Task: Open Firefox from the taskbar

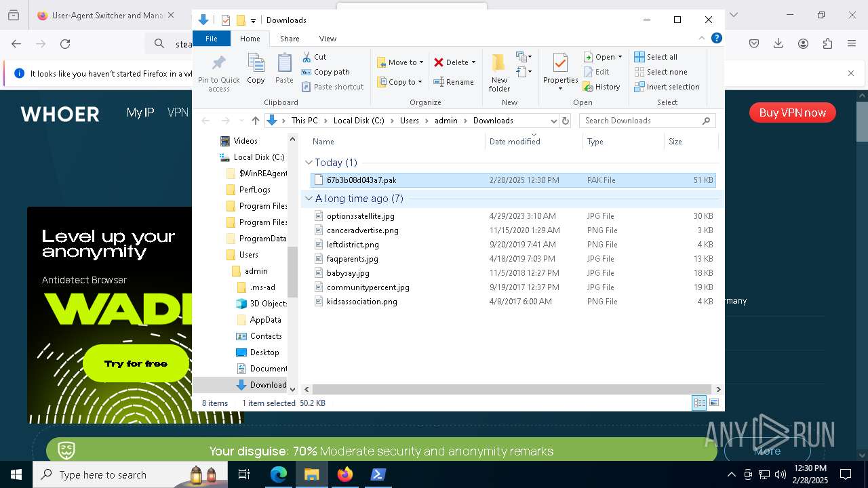Action: pyautogui.click(x=345, y=474)
